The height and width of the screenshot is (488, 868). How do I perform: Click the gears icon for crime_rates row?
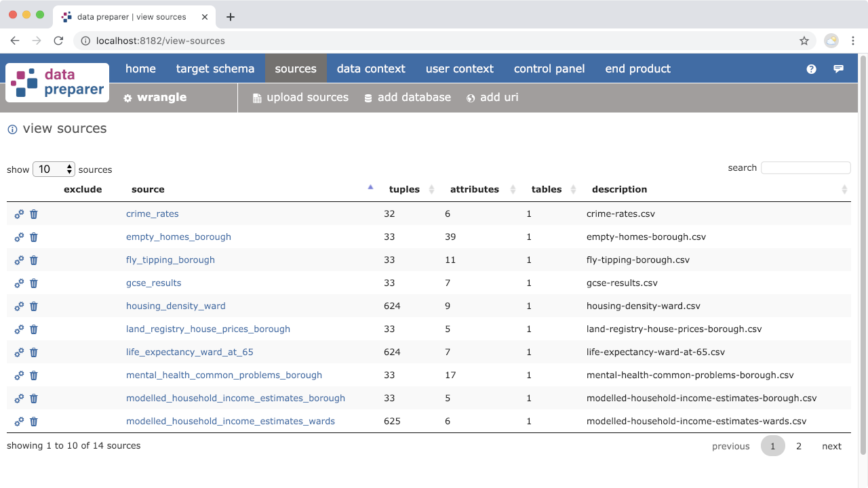(19, 214)
